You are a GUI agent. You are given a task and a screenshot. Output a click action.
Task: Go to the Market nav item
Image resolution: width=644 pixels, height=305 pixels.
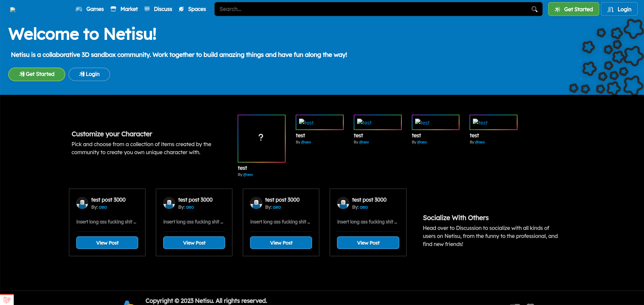click(x=129, y=9)
